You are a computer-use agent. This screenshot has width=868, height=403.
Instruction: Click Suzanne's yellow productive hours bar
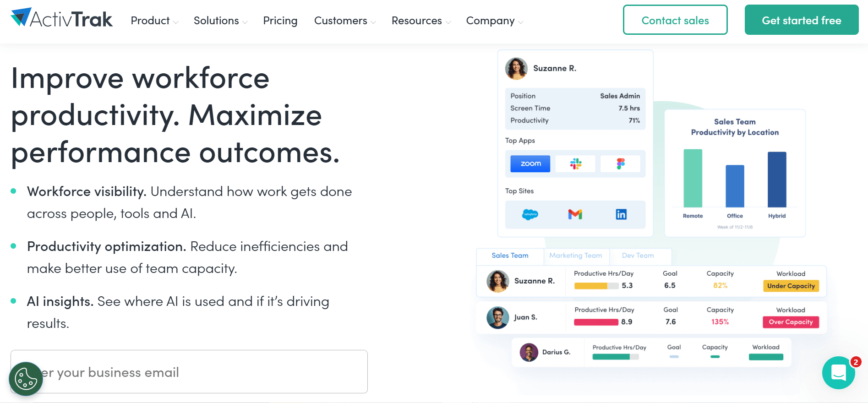point(591,286)
